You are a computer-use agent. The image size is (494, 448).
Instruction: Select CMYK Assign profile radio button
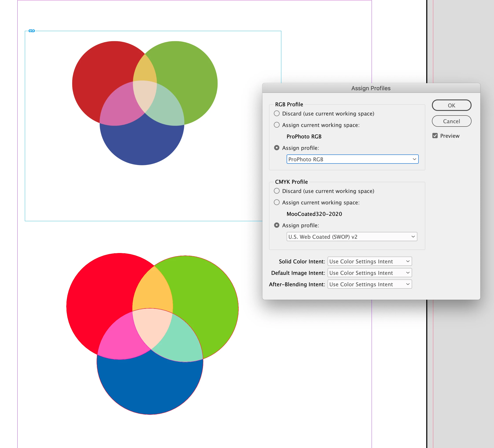click(277, 225)
